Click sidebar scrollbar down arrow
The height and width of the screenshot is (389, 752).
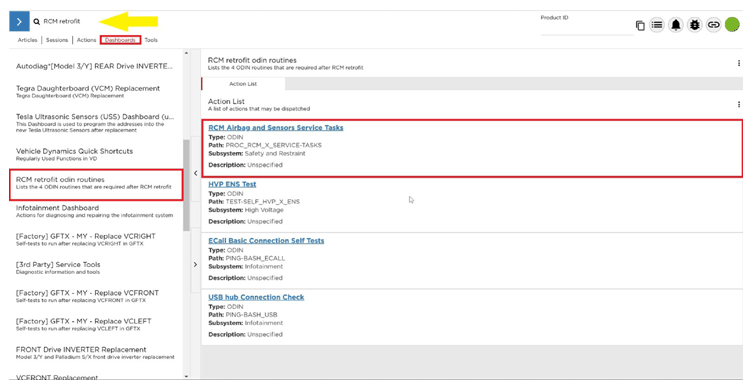click(x=187, y=377)
